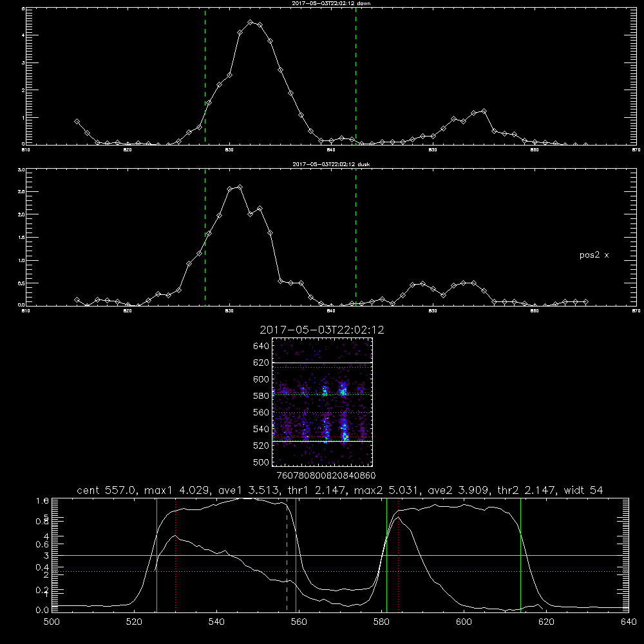
Task: Click the 'cent 557.0' value in stats line
Action: (x=107, y=490)
